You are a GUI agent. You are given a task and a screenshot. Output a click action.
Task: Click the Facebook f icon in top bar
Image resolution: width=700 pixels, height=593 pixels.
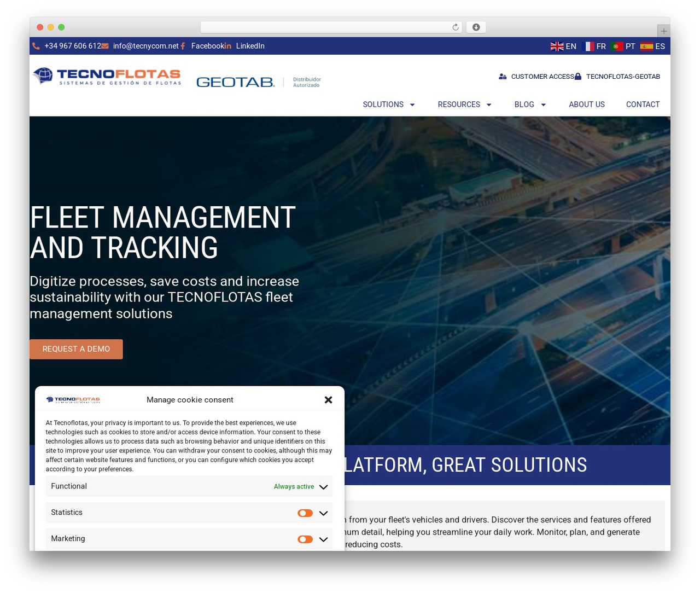click(183, 46)
